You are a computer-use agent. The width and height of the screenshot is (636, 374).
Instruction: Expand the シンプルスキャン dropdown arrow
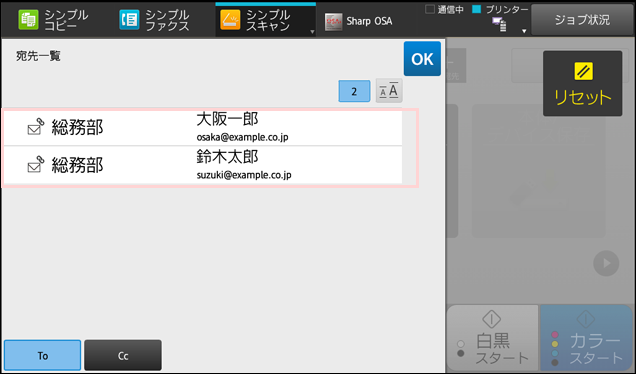[x=312, y=32]
